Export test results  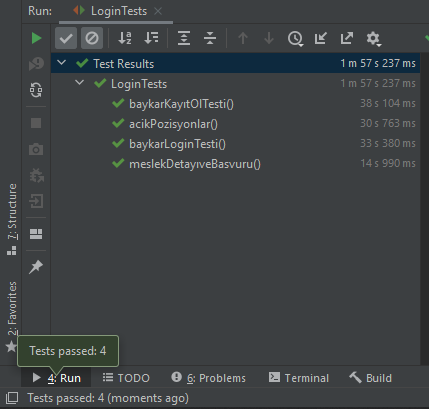(x=347, y=38)
